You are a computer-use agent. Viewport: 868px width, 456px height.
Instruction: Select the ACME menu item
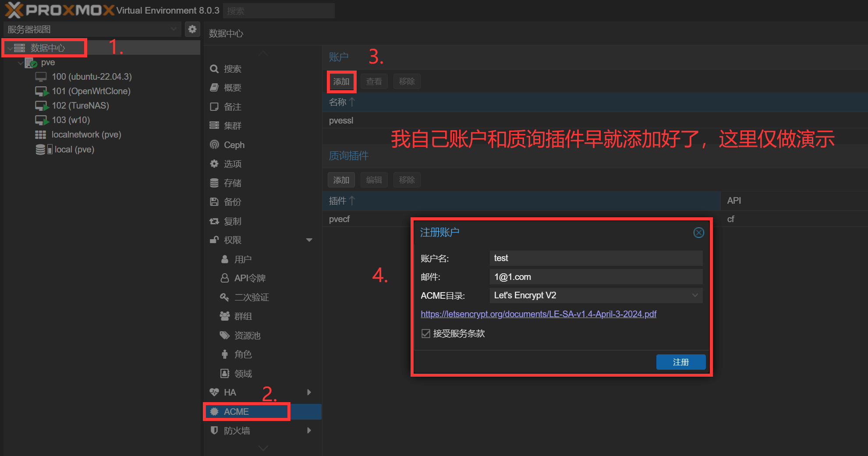[x=237, y=411]
